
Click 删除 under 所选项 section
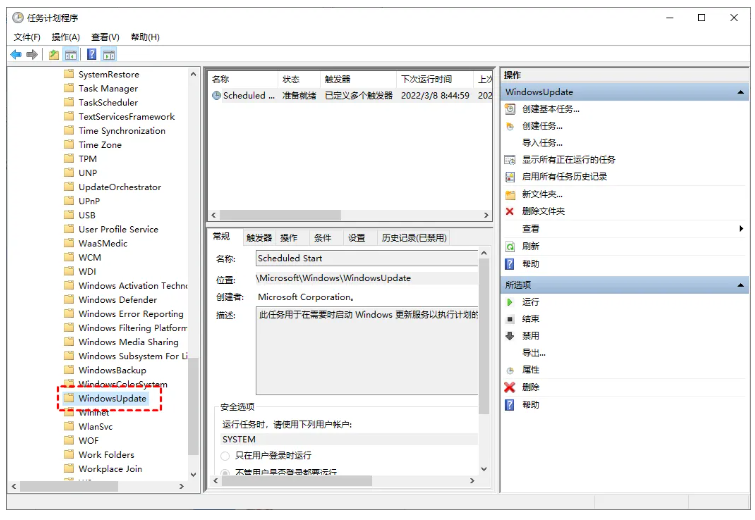(531, 387)
